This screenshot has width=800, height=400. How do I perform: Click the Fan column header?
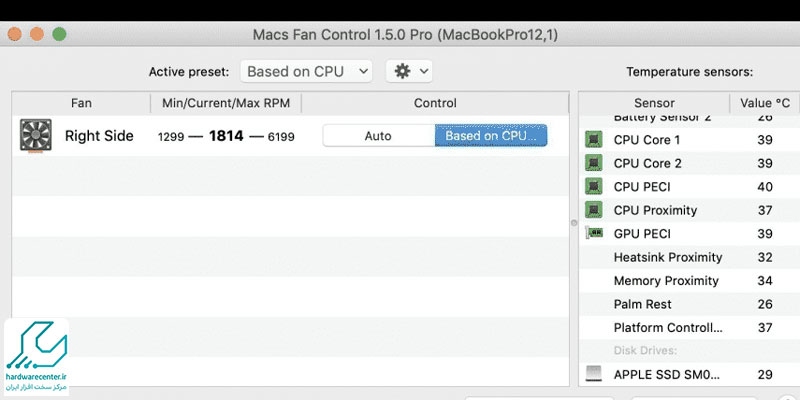81,103
